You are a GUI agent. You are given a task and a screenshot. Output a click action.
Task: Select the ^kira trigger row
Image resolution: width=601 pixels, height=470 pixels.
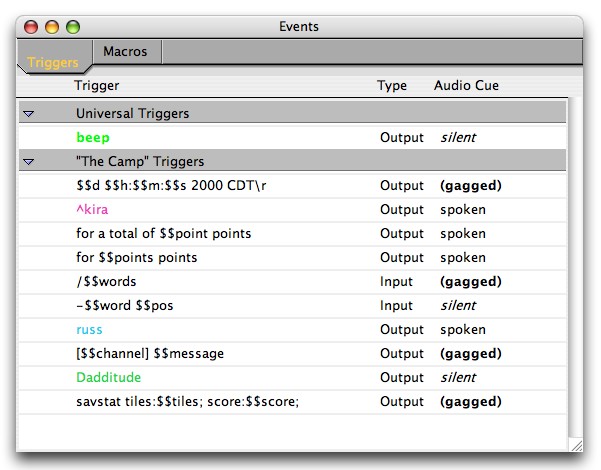tap(92, 210)
